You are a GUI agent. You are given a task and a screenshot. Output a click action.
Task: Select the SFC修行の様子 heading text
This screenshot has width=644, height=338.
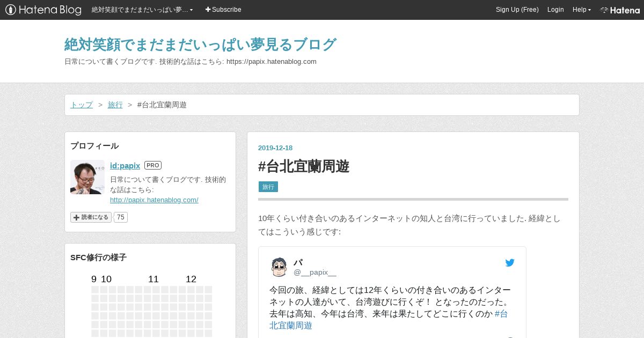point(98,257)
